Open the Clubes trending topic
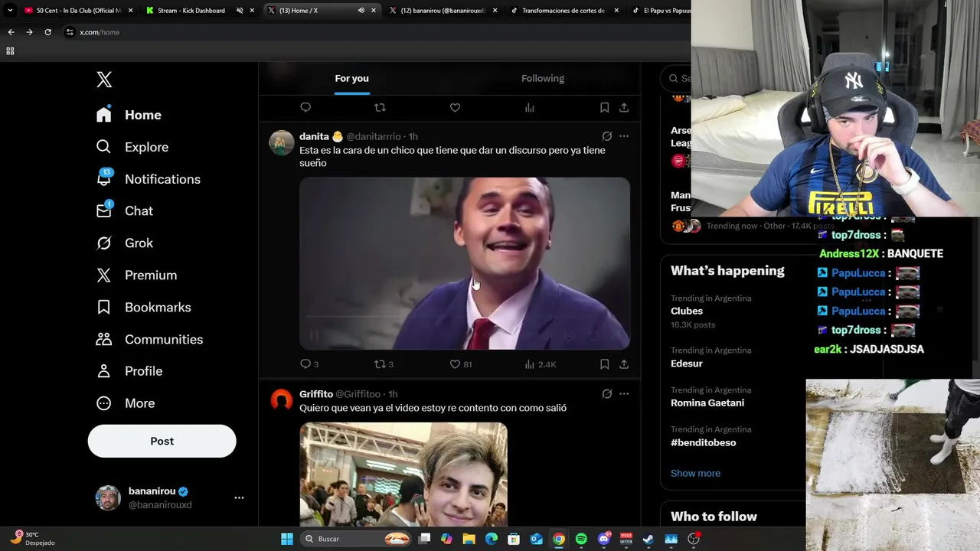The image size is (980, 551). (x=687, y=311)
